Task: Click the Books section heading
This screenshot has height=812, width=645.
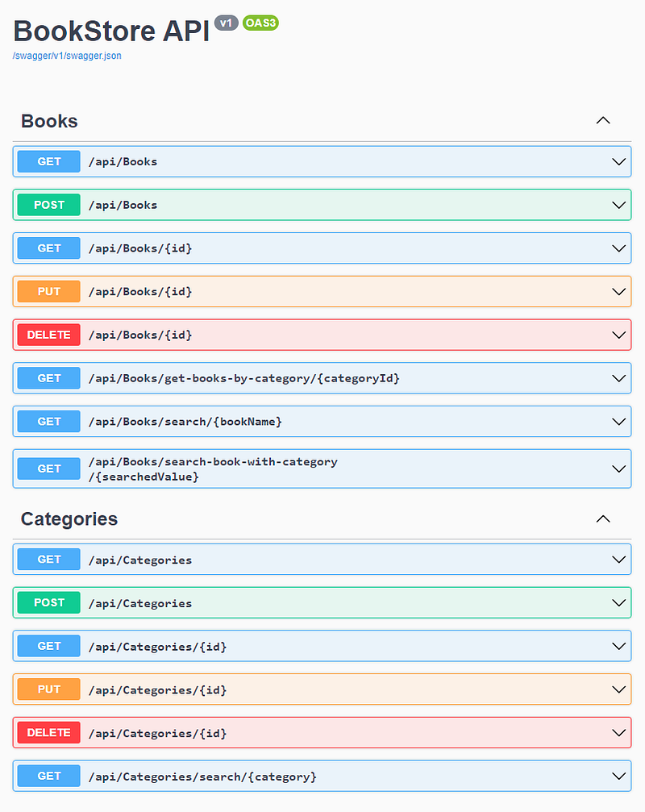Action: pyautogui.click(x=49, y=121)
